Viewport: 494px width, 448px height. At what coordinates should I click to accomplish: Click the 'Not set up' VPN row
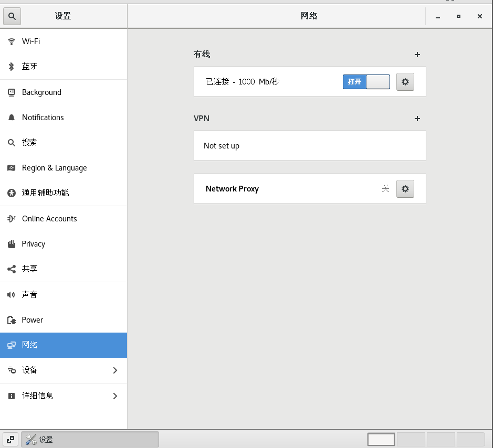(x=310, y=146)
